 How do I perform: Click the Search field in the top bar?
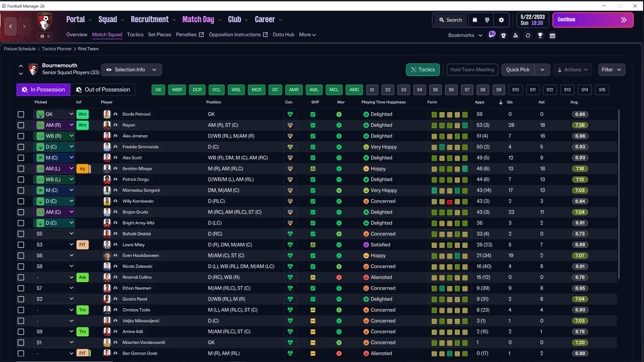pos(450,20)
